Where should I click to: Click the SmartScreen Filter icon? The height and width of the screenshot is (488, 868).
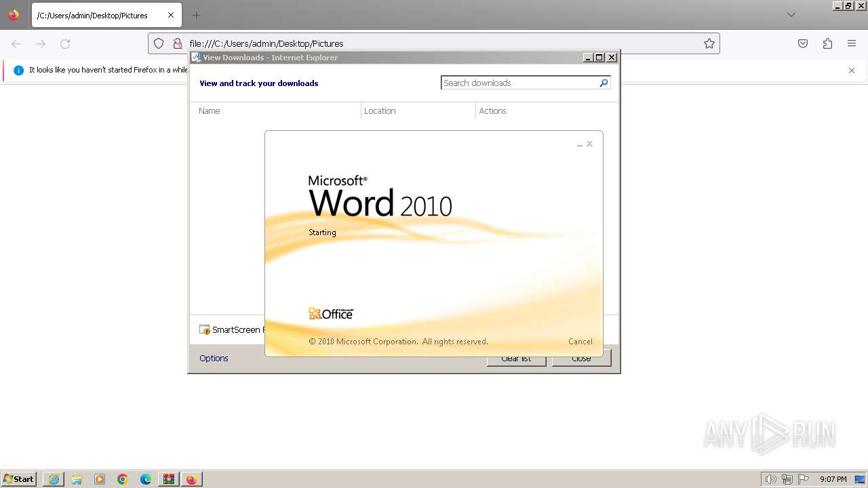coord(205,330)
